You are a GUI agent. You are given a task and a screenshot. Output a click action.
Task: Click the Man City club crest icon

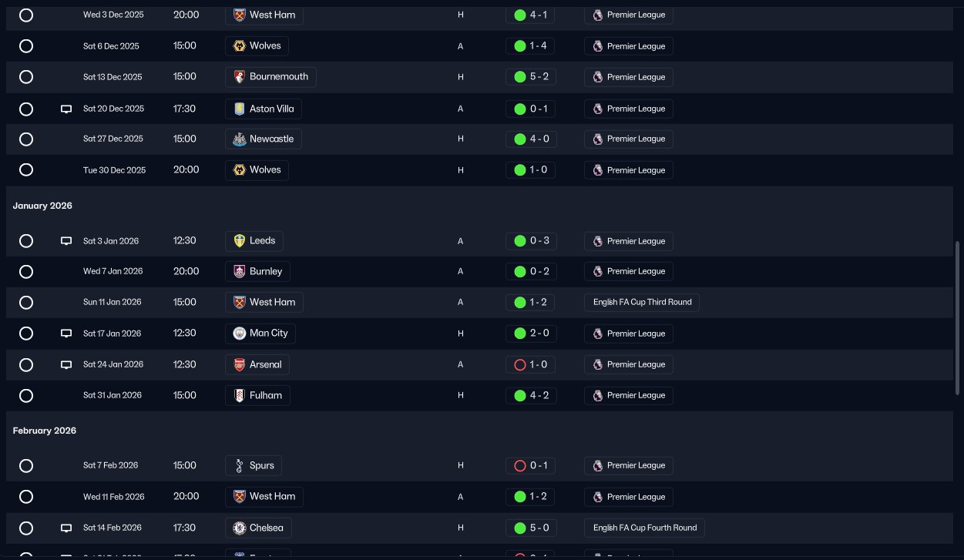(239, 334)
